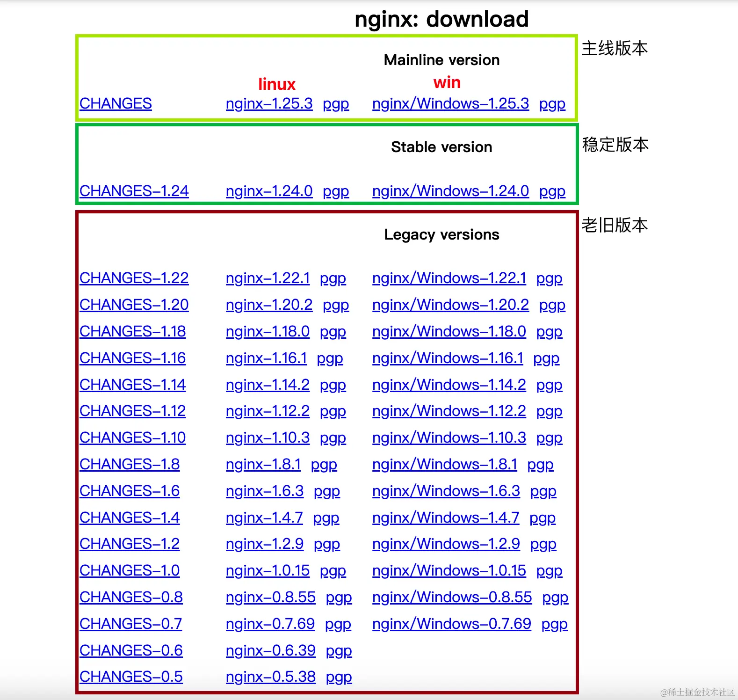The height and width of the screenshot is (700, 738).
Task: Download nginx-1.22.1
Action: [268, 278]
